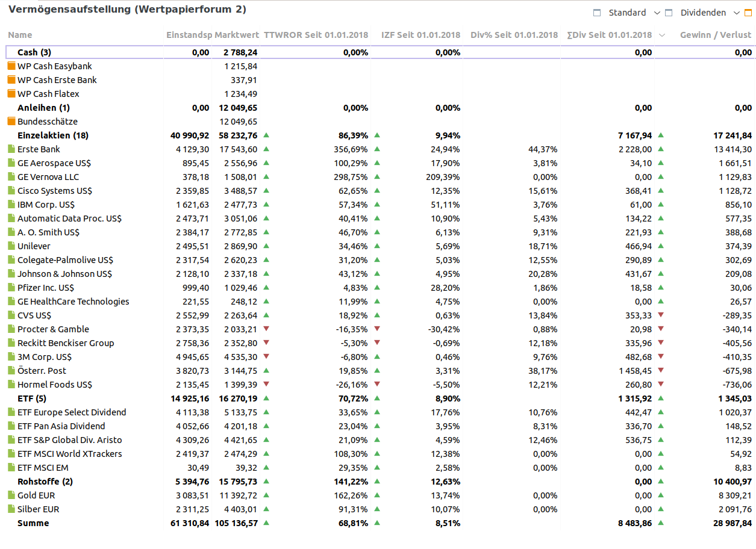The width and height of the screenshot is (756, 549).
Task: Sort by the Marktwert column header
Action: (237, 35)
